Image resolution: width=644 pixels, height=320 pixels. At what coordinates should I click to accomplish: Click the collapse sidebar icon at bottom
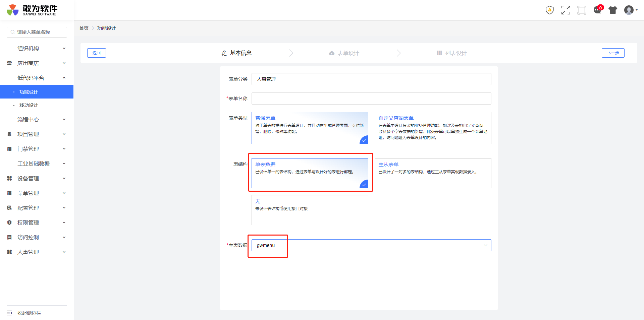click(x=9, y=313)
